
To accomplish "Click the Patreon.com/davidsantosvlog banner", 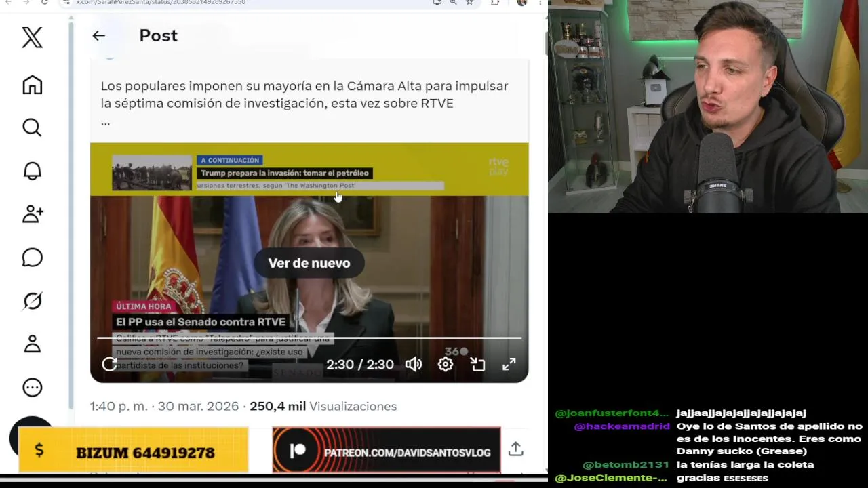I will (x=387, y=450).
